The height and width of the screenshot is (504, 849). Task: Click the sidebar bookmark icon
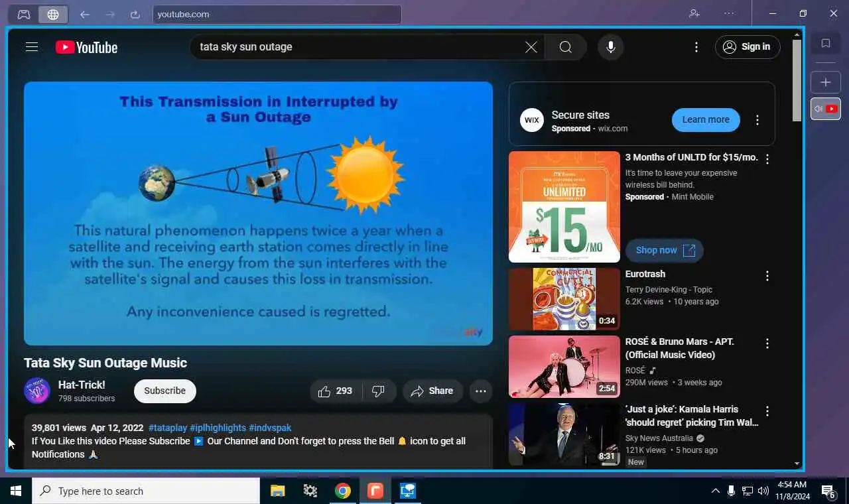pyautogui.click(x=826, y=44)
